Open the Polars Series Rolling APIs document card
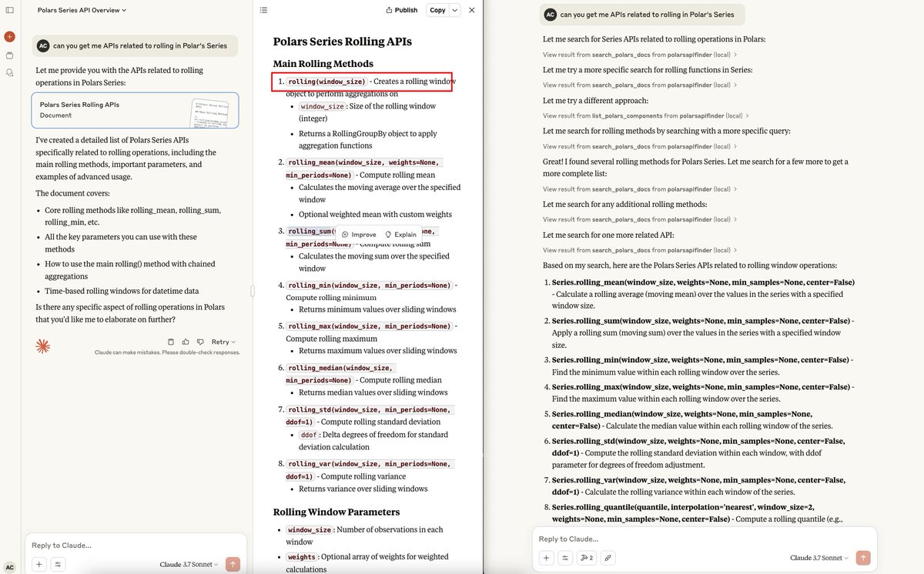 136,110
